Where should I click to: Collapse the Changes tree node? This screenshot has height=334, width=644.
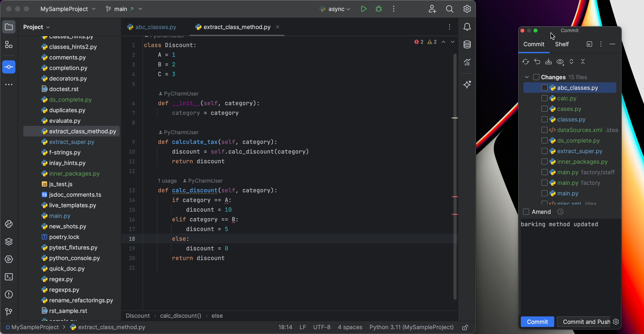527,77
